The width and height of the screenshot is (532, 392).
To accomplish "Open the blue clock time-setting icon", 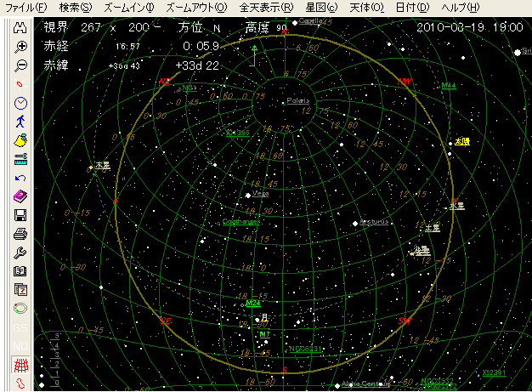I will point(20,103).
